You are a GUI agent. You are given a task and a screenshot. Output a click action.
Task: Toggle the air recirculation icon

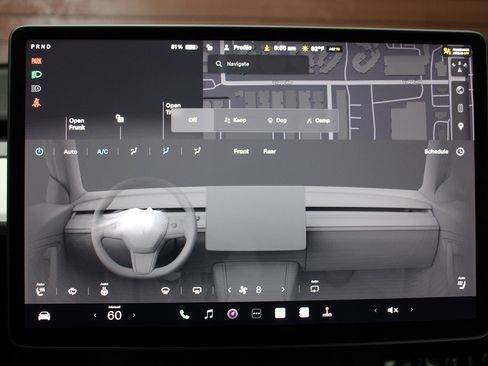(314, 288)
